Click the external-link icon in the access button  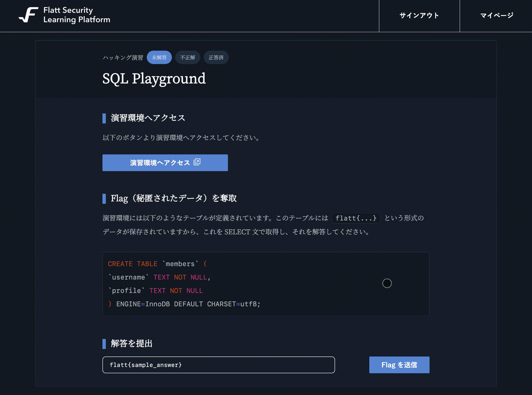197,162
